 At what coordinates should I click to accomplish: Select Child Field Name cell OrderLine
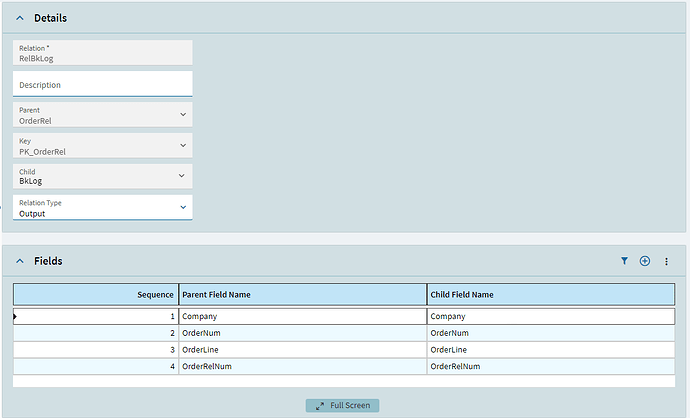tap(551, 350)
